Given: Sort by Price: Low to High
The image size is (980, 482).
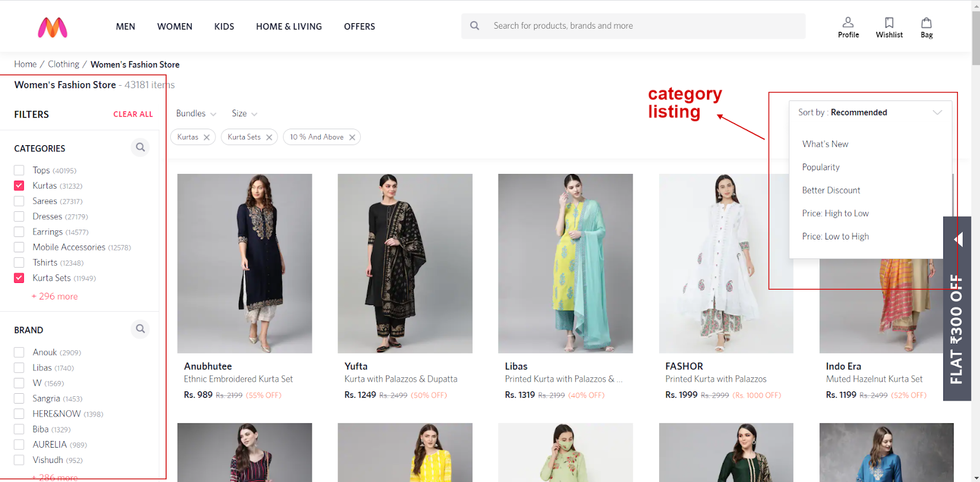Looking at the screenshot, I should pos(835,236).
